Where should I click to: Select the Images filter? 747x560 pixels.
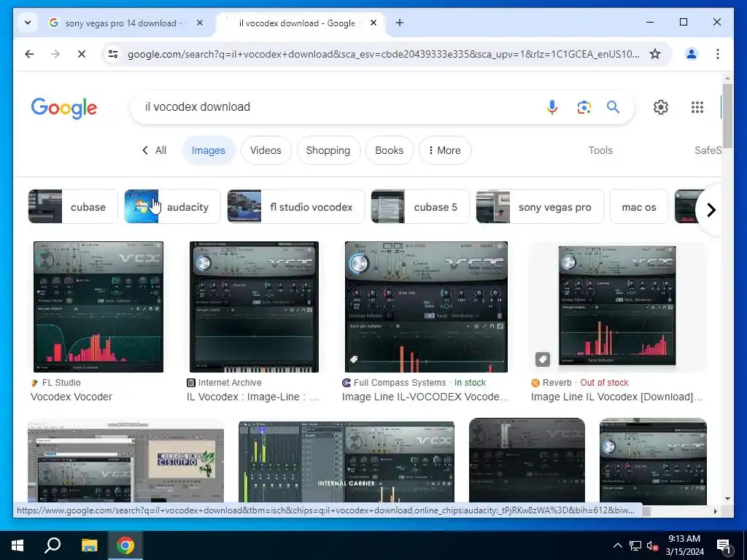click(x=208, y=150)
